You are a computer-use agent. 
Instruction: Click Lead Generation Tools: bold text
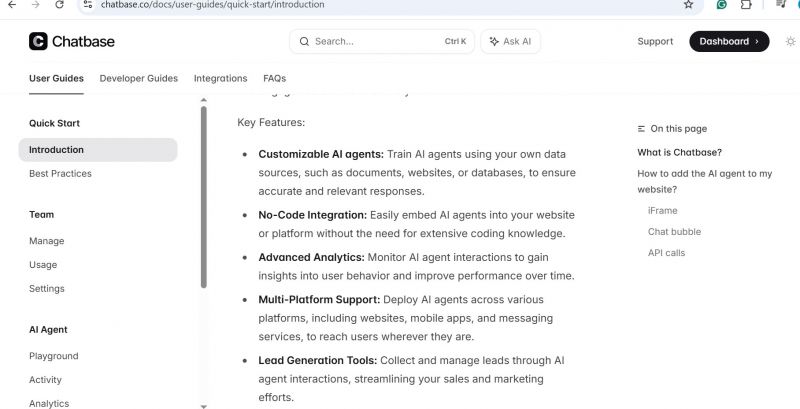317,360
